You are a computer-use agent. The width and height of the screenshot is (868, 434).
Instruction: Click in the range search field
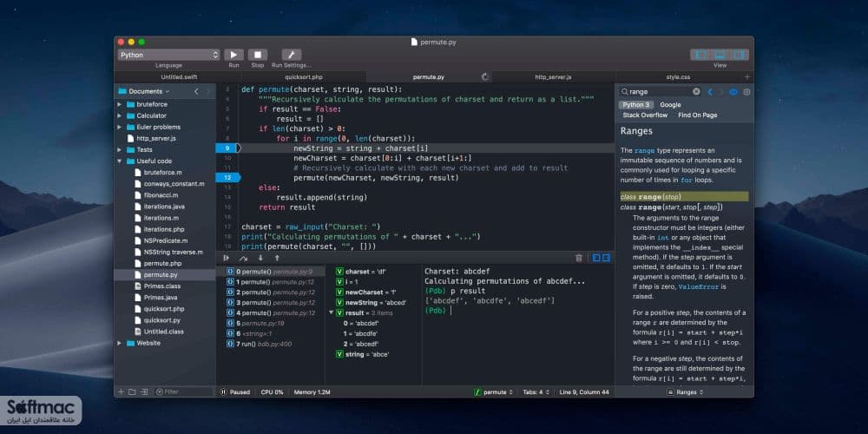[x=660, y=92]
